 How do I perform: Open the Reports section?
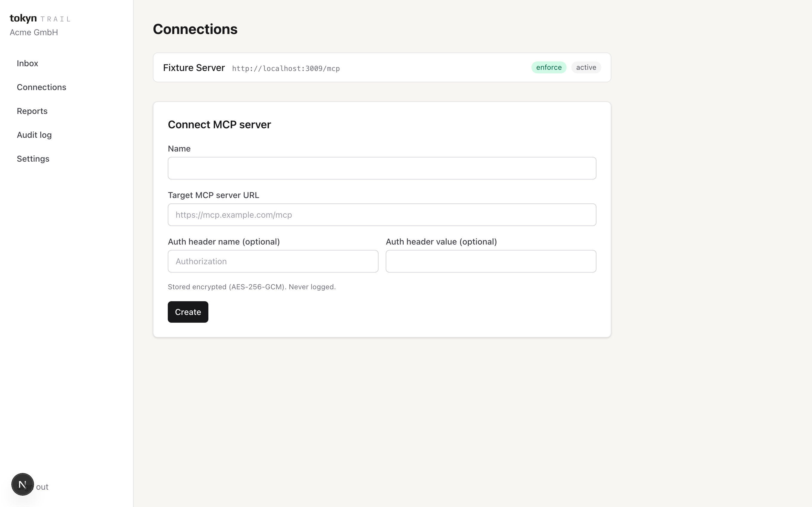32,111
